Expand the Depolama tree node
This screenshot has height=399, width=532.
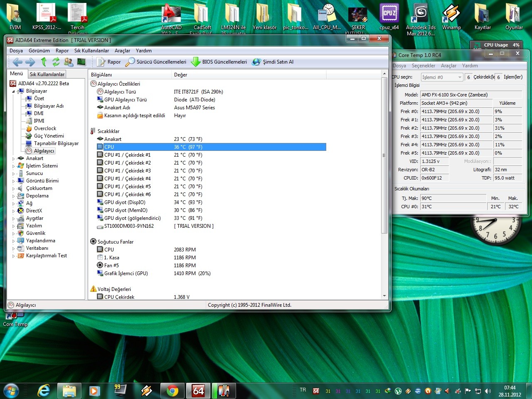tap(13, 196)
